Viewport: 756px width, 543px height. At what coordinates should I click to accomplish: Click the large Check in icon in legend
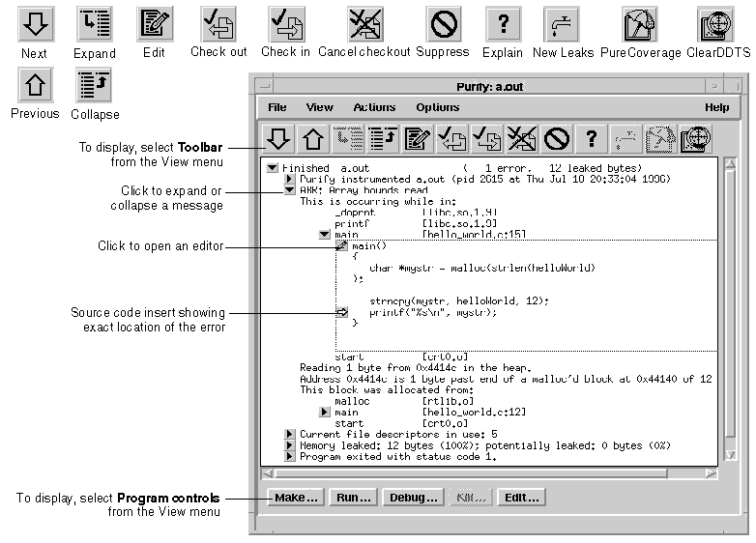(x=286, y=24)
